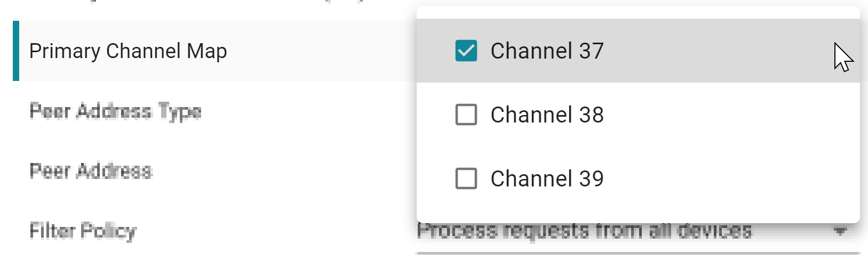Click the "Channel 37" option text
Viewport: 868px width, 261px height.
[x=547, y=51]
